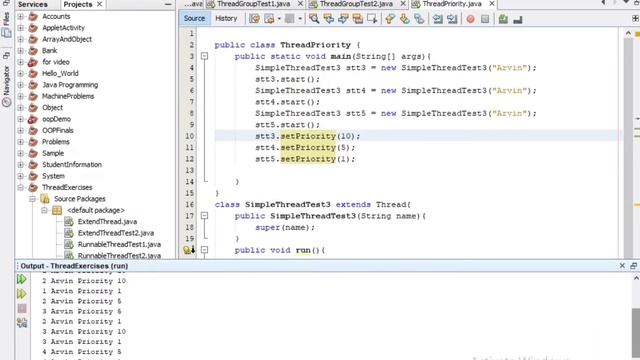The image size is (640, 360).
Task: Open the Files side panel icon
Action: pos(6,25)
